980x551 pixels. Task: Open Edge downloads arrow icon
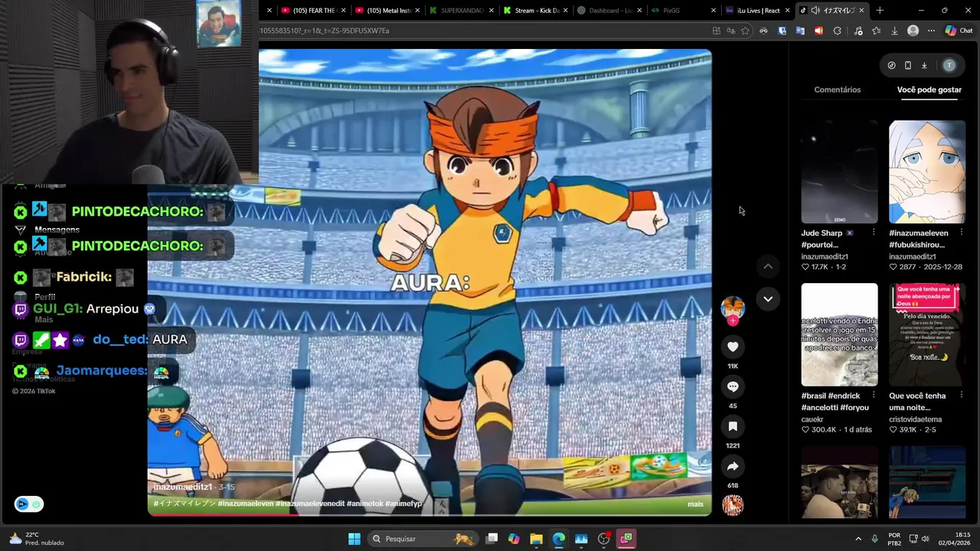894,31
